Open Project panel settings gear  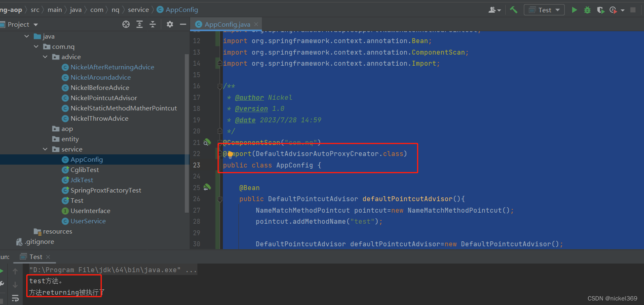pos(170,25)
